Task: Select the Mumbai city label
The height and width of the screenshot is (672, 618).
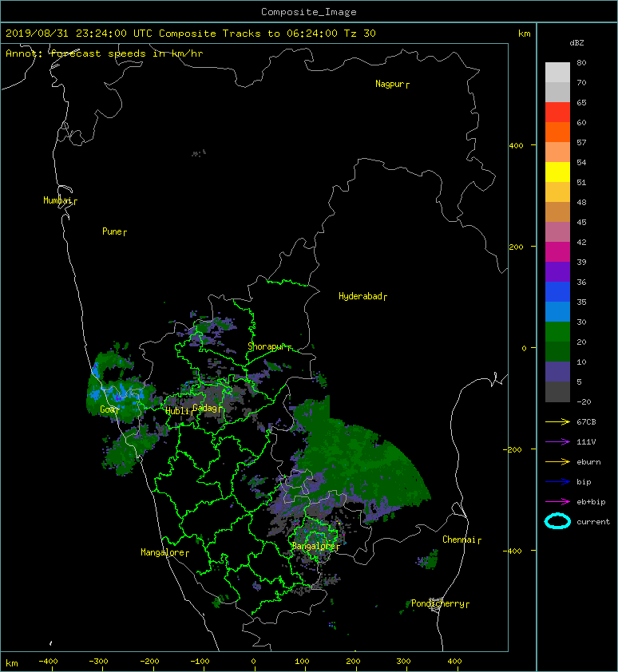Action: (x=57, y=200)
